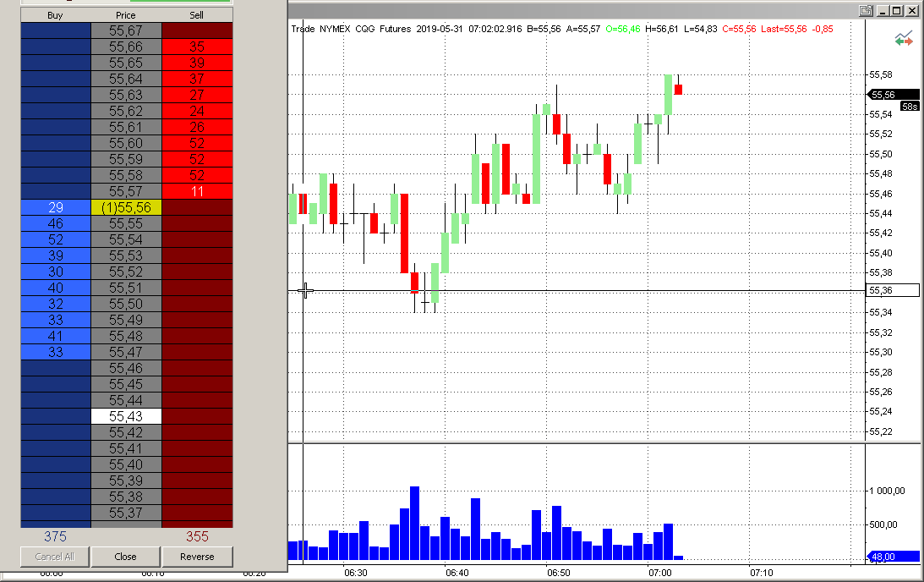924x582 pixels.
Task: Click price cell 55,67 in the ladder
Action: point(126,30)
